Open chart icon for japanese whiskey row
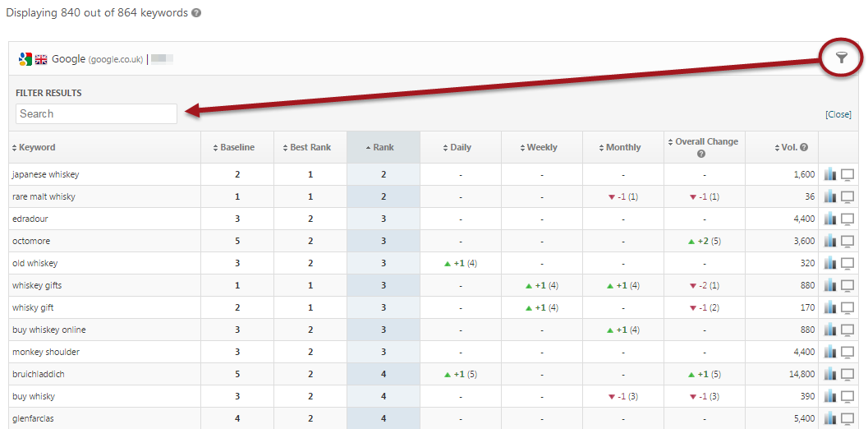868x429 pixels. (829, 174)
